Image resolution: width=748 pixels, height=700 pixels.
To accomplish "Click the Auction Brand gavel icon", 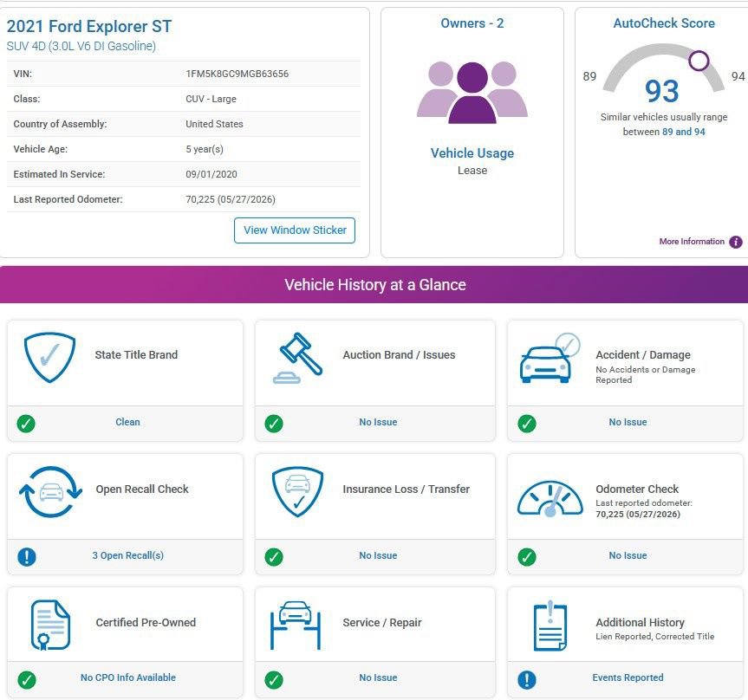I will click(x=297, y=358).
